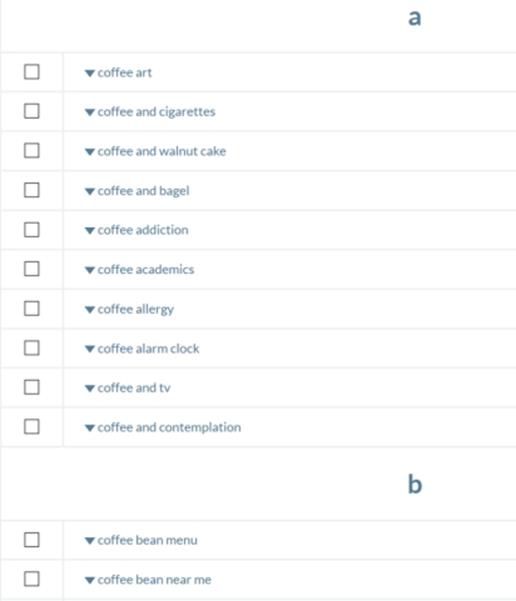This screenshot has width=516, height=601.
Task: Tick the coffee and cigarettes checkbox
Action: [31, 111]
